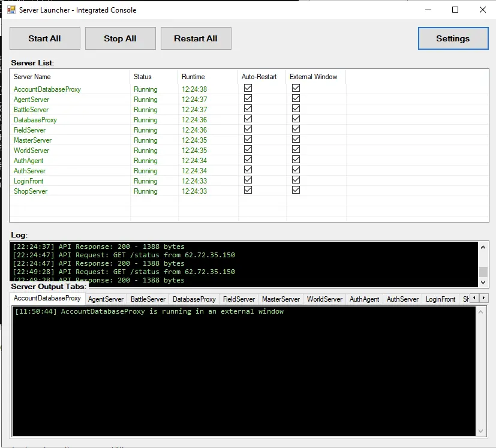This screenshot has width=496, height=448.
Task: Click the External Window column header
Action: tap(315, 77)
